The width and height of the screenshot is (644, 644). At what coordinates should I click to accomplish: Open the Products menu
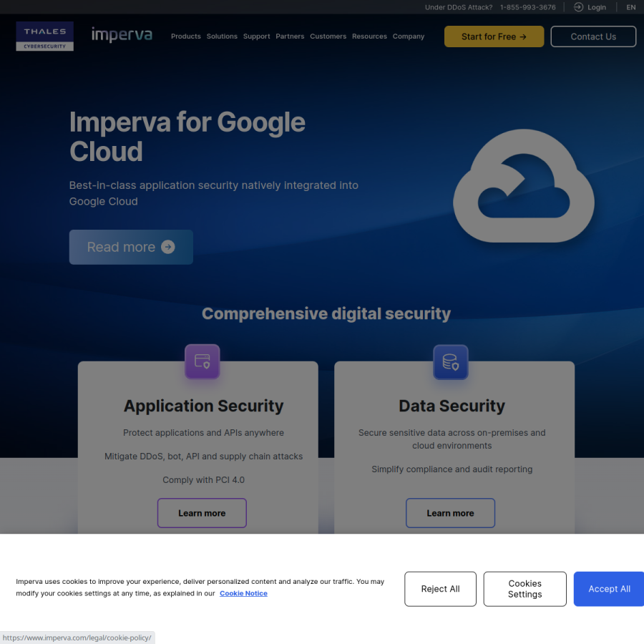click(185, 36)
